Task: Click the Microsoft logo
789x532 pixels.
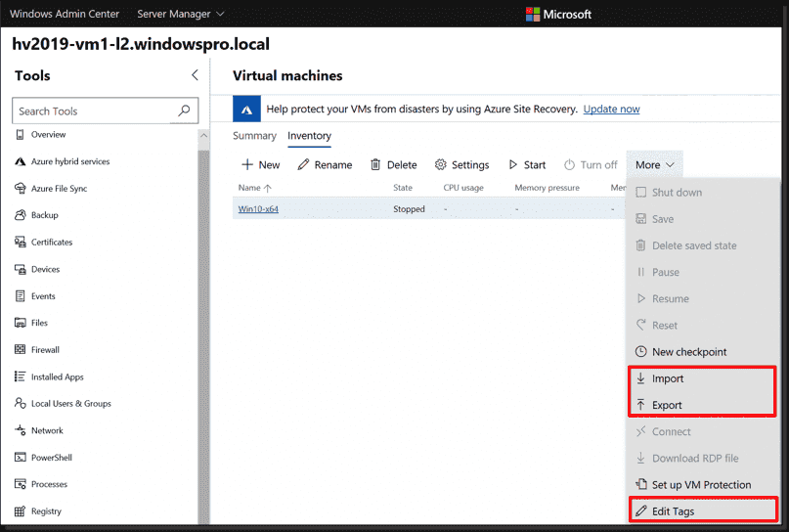Action: [558, 14]
